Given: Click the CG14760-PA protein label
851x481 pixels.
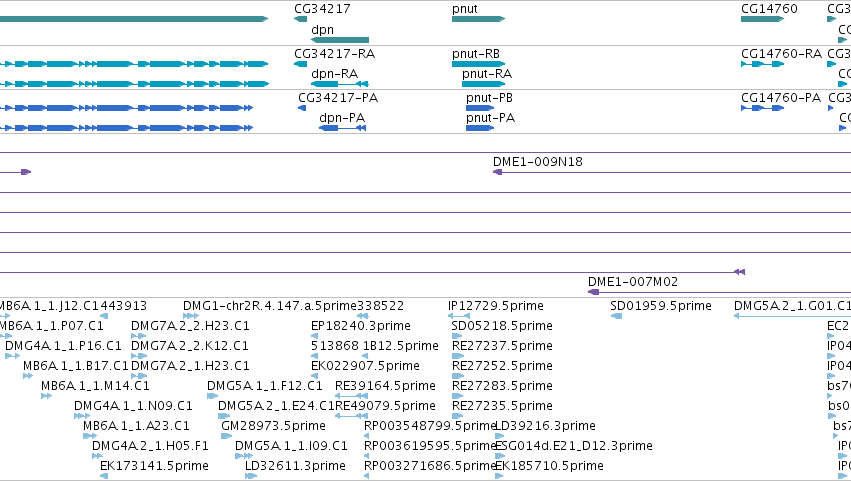Looking at the screenshot, I should (781, 98).
